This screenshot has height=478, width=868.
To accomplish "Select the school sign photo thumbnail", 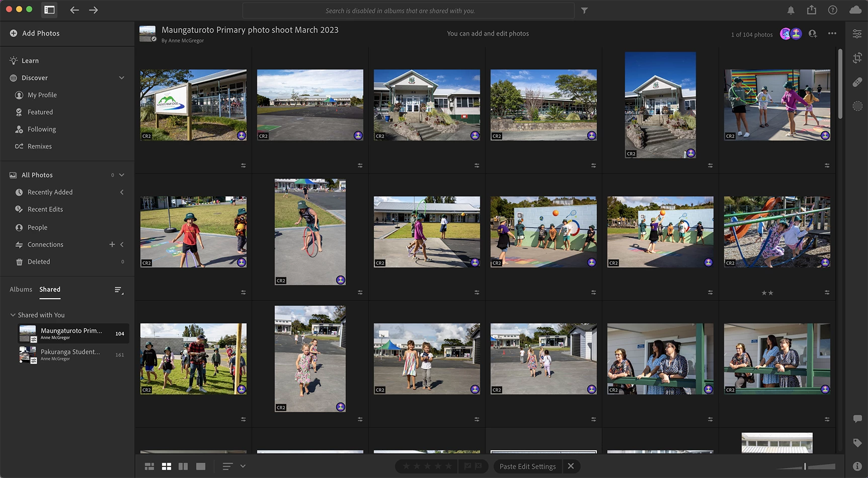I will click(193, 105).
